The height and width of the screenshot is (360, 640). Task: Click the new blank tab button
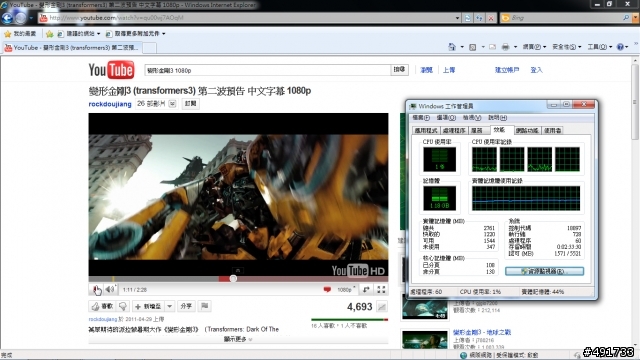pyautogui.click(x=149, y=48)
